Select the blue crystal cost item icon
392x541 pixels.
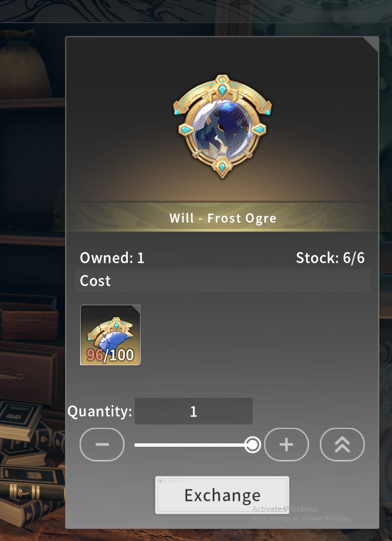110,335
